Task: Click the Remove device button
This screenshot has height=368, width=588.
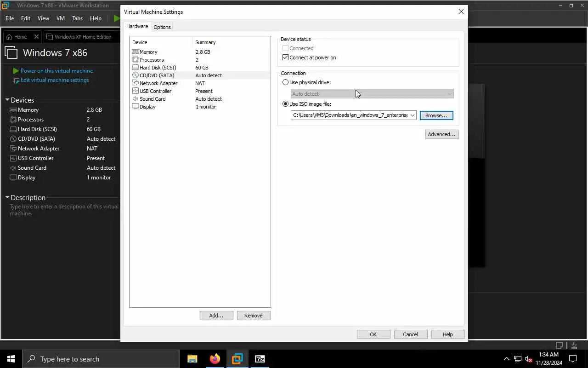Action: click(x=254, y=316)
